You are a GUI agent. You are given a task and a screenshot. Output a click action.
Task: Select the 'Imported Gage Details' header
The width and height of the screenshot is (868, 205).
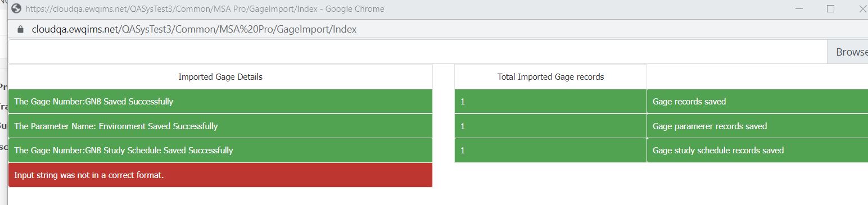220,77
